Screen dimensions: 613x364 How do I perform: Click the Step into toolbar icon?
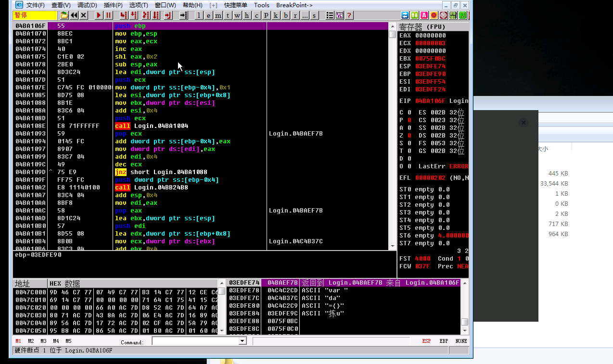tap(124, 15)
